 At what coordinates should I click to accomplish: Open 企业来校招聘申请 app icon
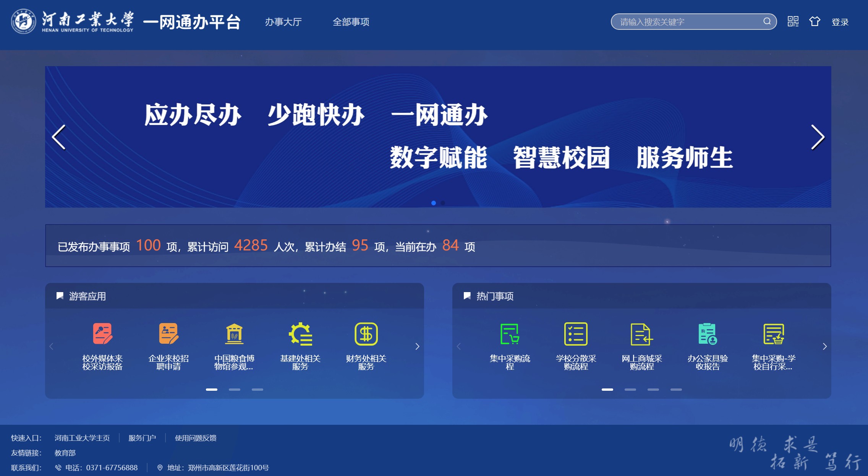click(168, 334)
